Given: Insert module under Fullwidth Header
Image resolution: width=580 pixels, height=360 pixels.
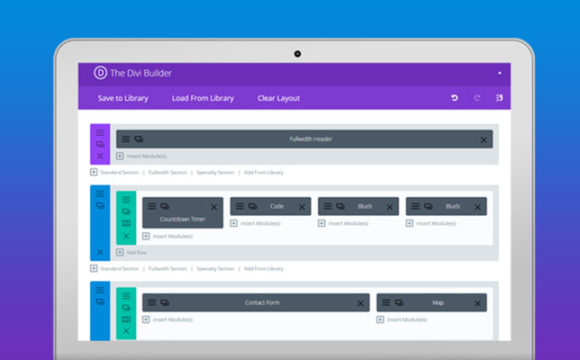Looking at the screenshot, I should point(141,156).
